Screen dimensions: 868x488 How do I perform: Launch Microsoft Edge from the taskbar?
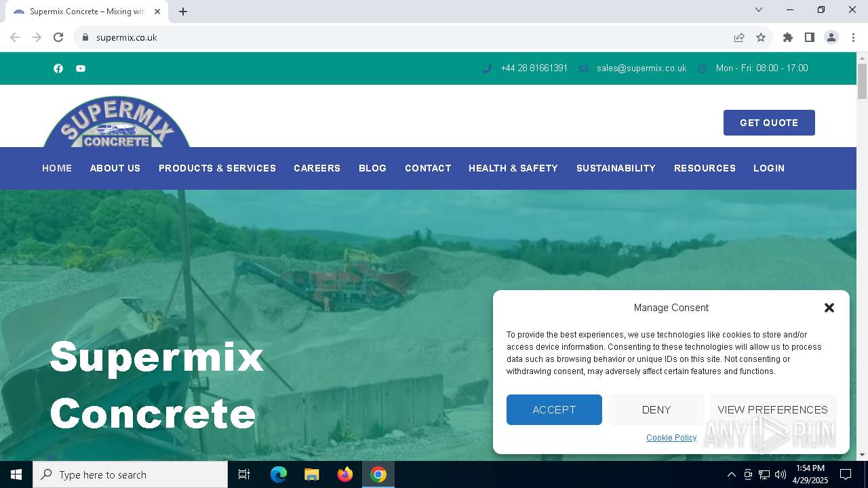pyautogui.click(x=279, y=474)
